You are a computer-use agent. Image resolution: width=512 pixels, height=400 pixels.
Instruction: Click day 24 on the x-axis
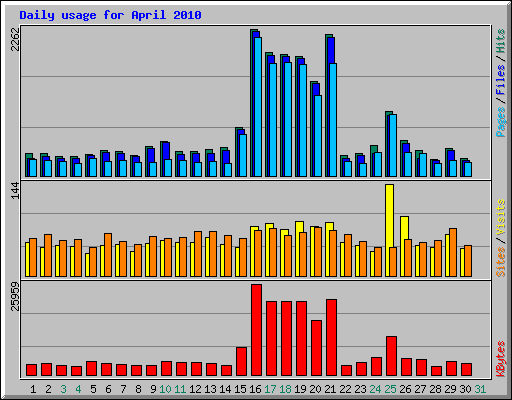(x=375, y=389)
